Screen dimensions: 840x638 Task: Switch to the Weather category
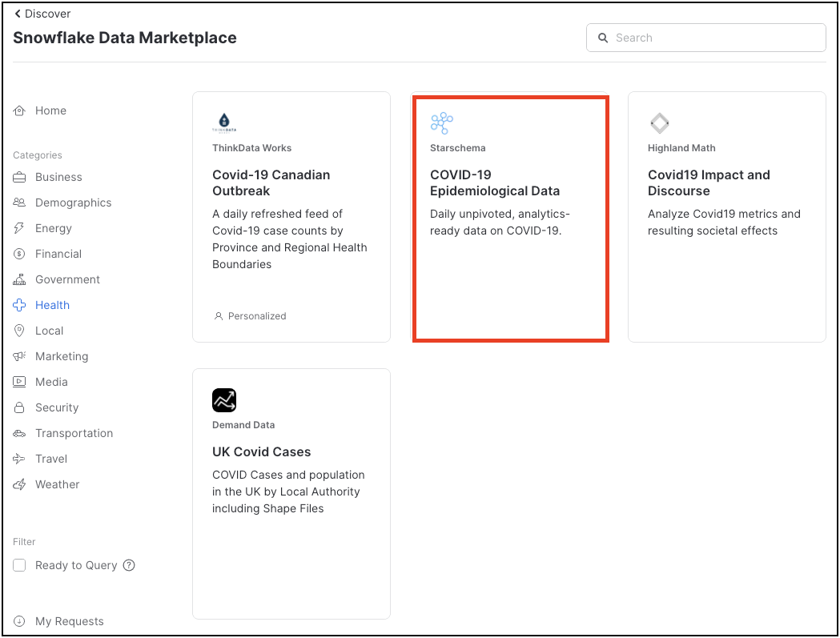(57, 484)
